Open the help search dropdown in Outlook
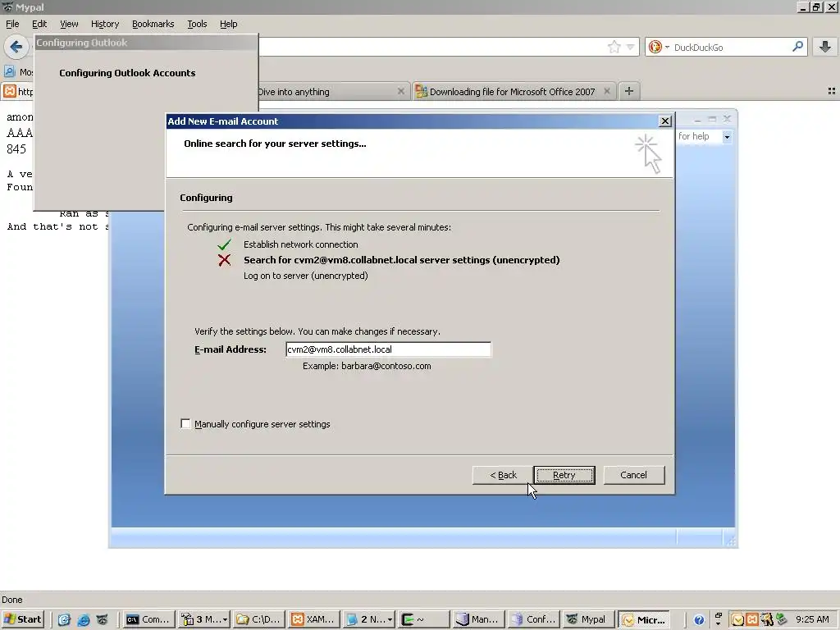 727,137
